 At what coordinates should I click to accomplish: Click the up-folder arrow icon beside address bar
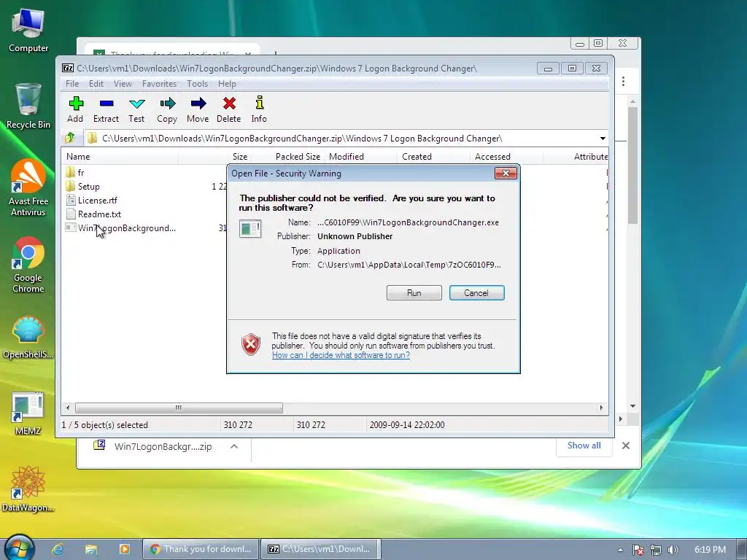point(70,138)
